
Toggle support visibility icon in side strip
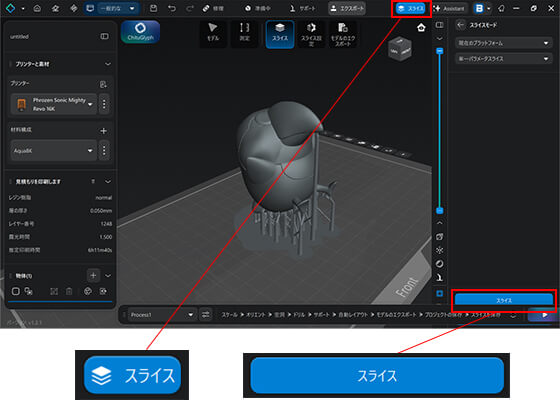[440, 278]
